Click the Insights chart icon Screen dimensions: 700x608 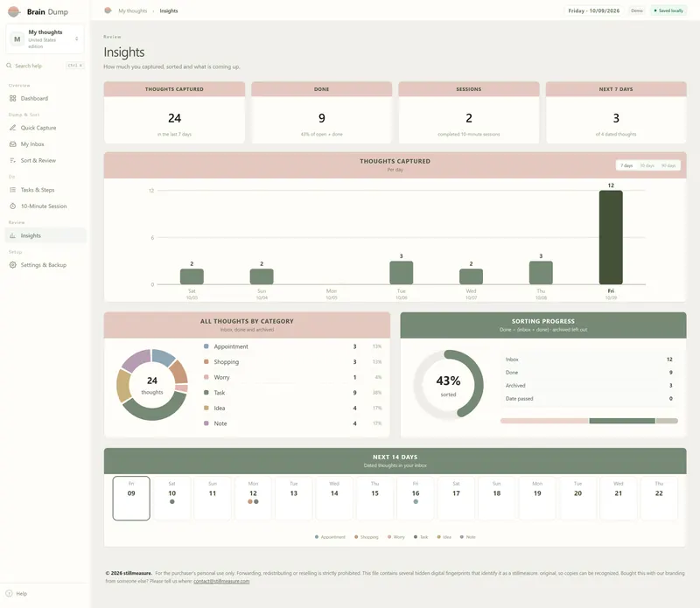pos(12,235)
